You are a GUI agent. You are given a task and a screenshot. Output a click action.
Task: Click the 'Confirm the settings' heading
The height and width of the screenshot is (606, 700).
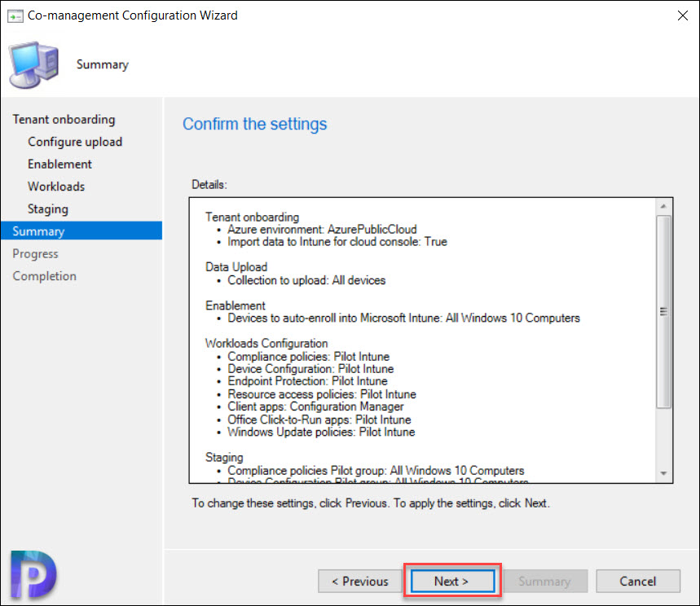[254, 124]
